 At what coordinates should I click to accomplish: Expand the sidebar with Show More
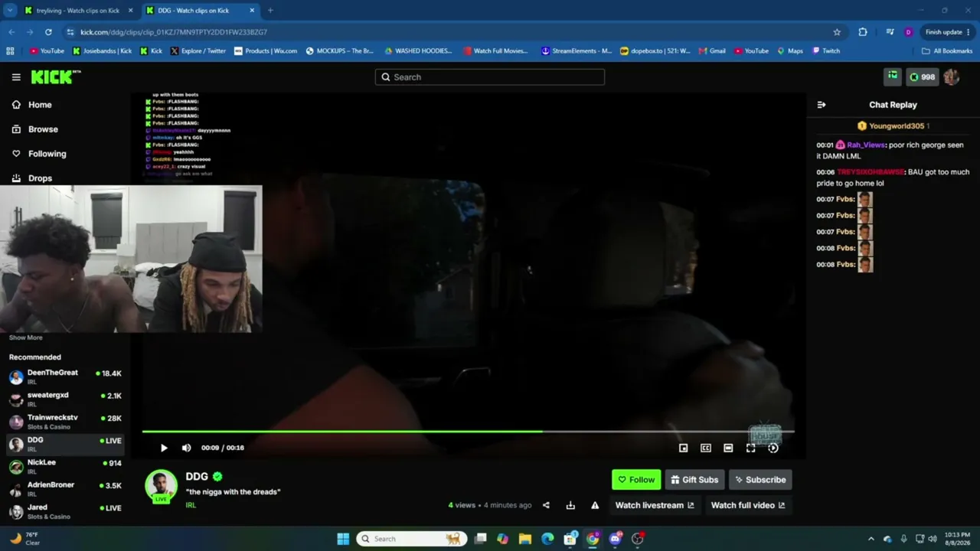[x=26, y=337]
